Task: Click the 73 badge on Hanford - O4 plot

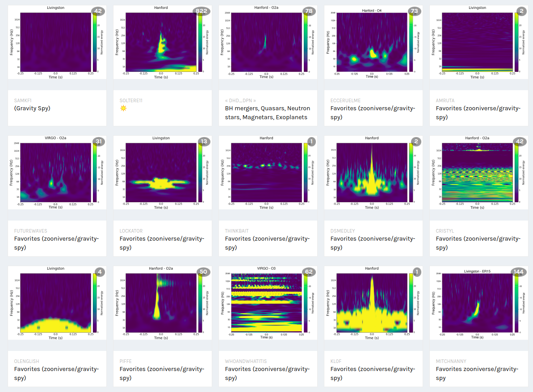Action: tap(414, 11)
